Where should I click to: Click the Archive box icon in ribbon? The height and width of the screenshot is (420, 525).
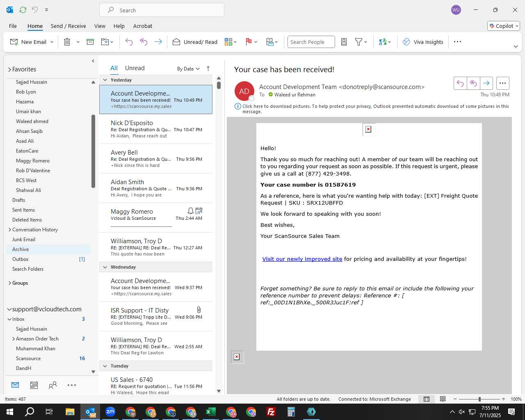90,42
